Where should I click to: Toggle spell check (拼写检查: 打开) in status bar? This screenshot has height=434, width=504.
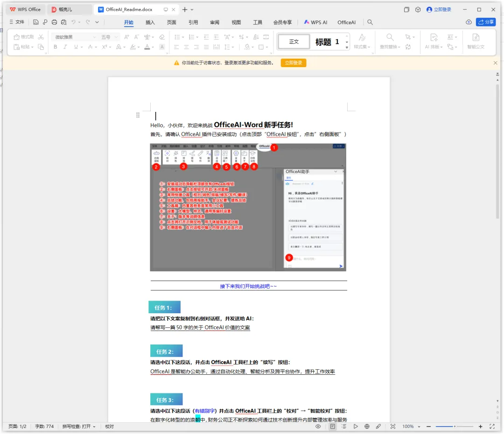79,426
